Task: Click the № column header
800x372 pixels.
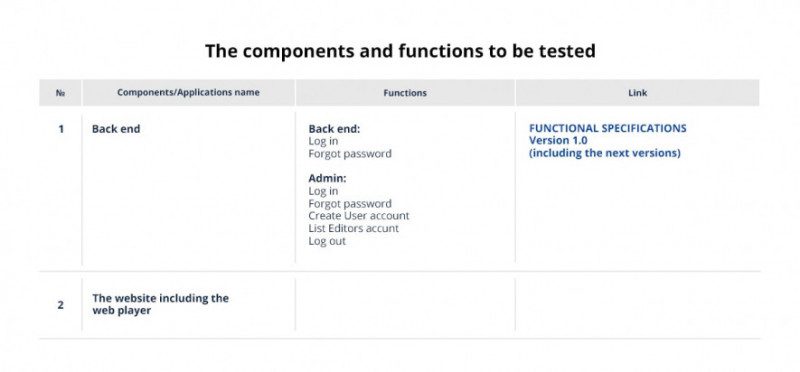Action: point(60,92)
